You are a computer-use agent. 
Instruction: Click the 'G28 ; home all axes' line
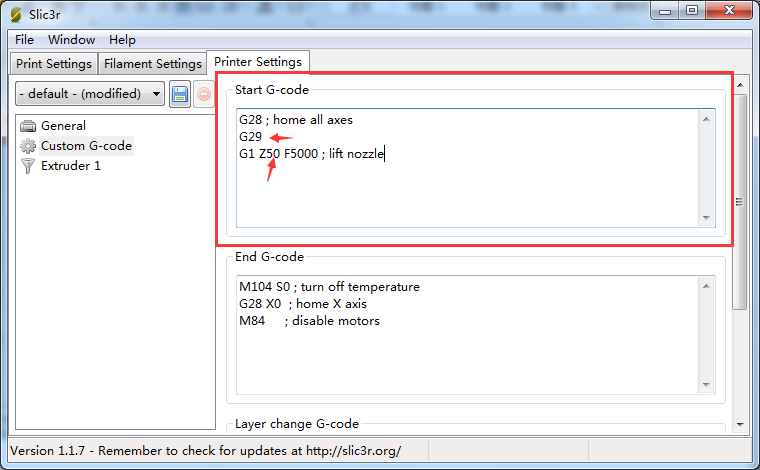pyautogui.click(x=296, y=120)
